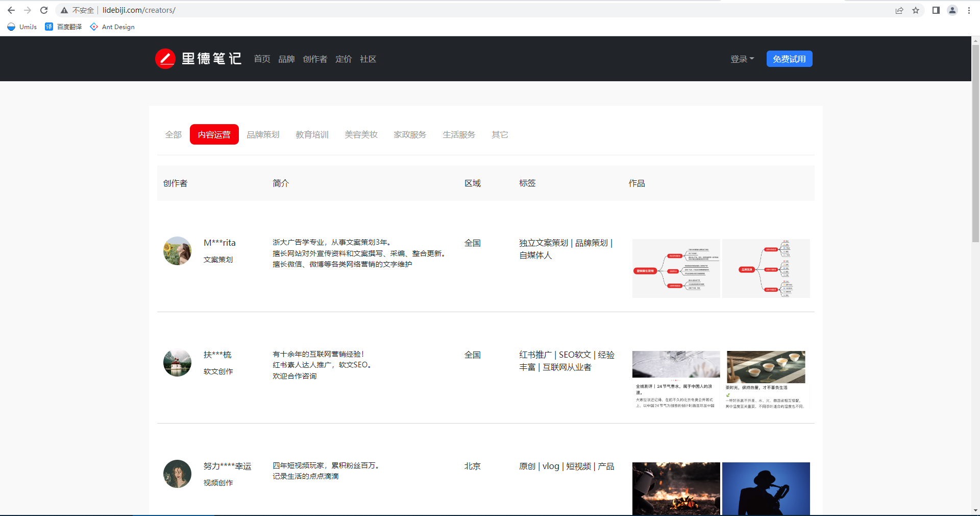Open the 首页 navigation item
The image size is (980, 516).
pos(262,59)
